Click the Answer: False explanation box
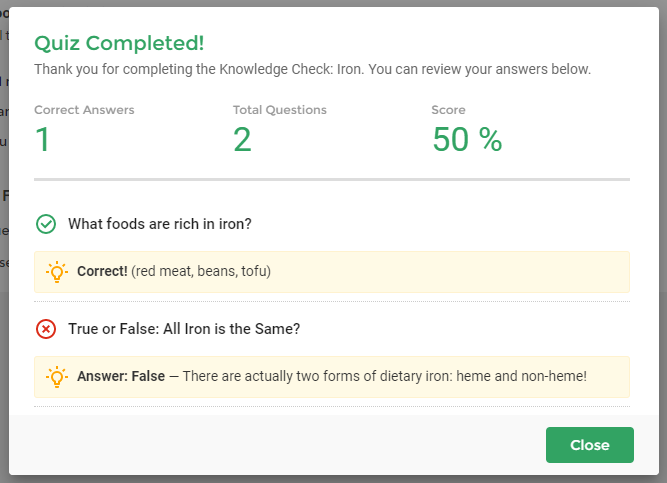Image resolution: width=667 pixels, height=483 pixels. coord(332,377)
